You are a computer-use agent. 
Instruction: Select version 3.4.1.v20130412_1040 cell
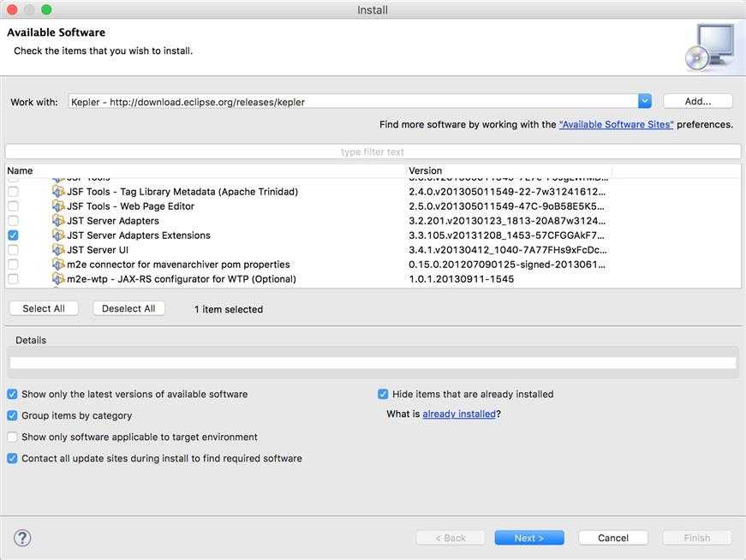508,250
